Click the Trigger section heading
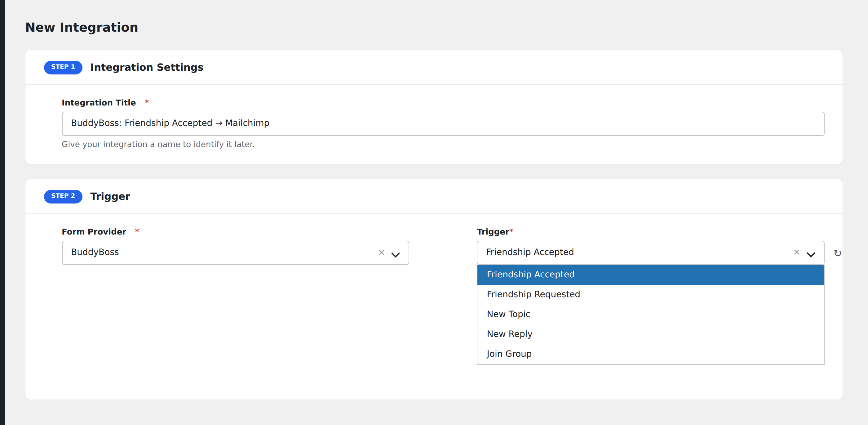Screen dimensions: 868x425 pos(110,197)
